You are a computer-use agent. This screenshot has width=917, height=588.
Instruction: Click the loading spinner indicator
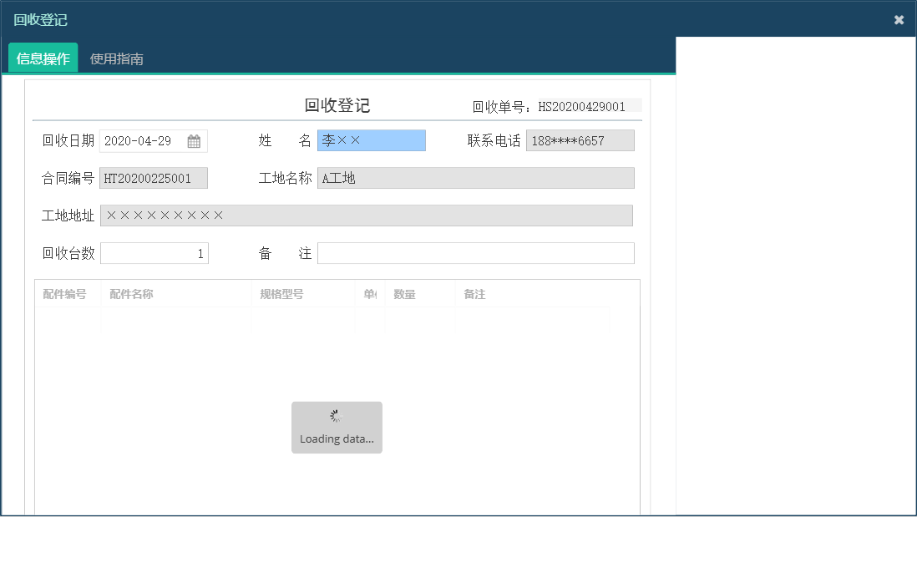[337, 415]
